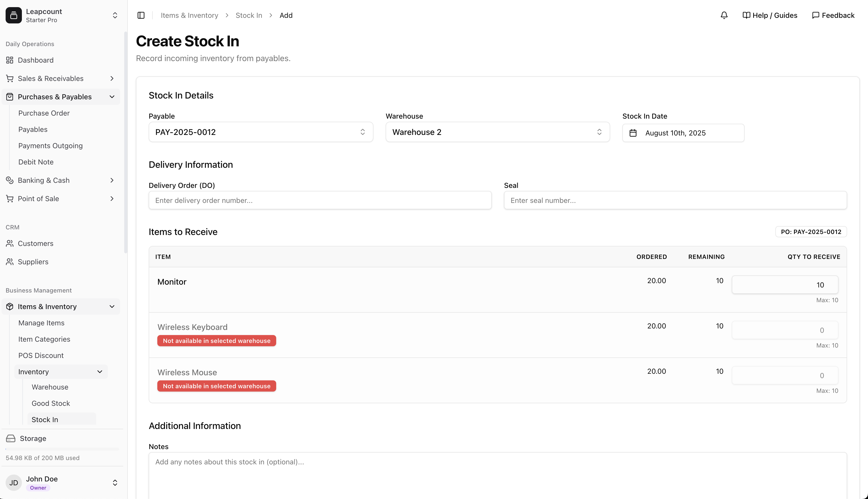The height and width of the screenshot is (499, 868).
Task: Click the Owner role badge
Action: pos(38,488)
